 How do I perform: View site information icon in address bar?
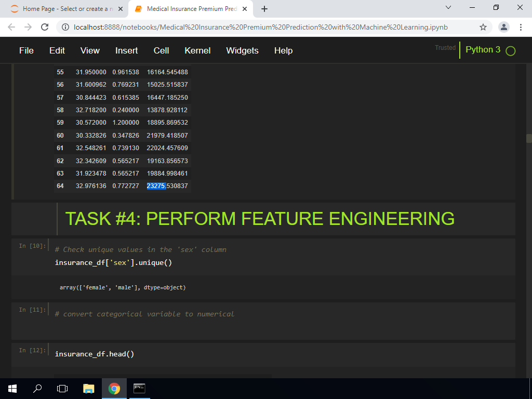point(65,27)
